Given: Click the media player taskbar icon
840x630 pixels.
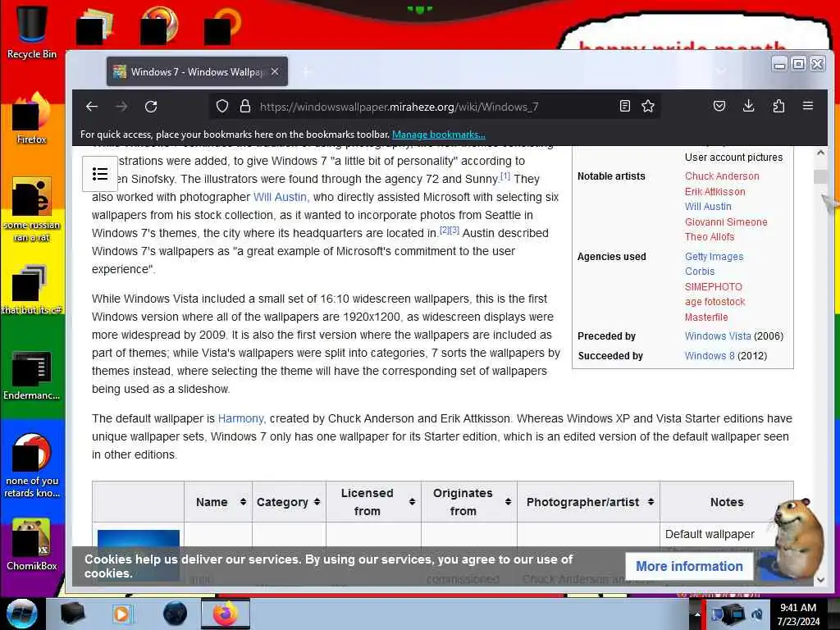Looking at the screenshot, I should pos(121,614).
